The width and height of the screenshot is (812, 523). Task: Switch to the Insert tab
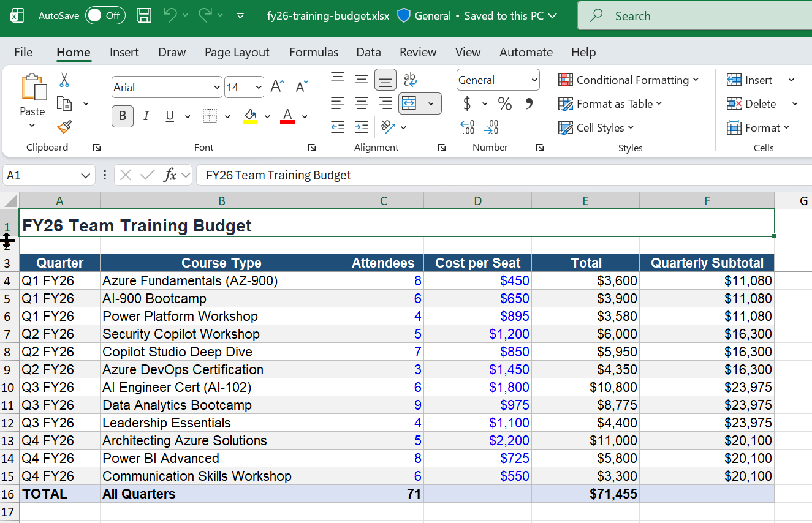124,52
